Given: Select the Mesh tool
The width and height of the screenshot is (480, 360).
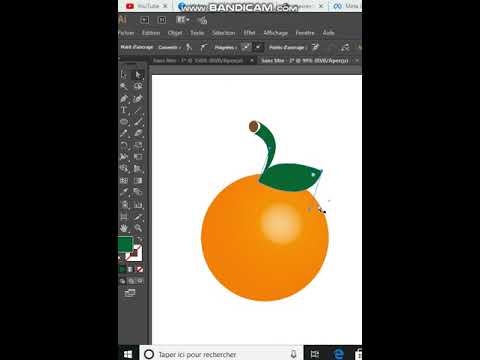Looking at the screenshot, I should coord(124,180).
